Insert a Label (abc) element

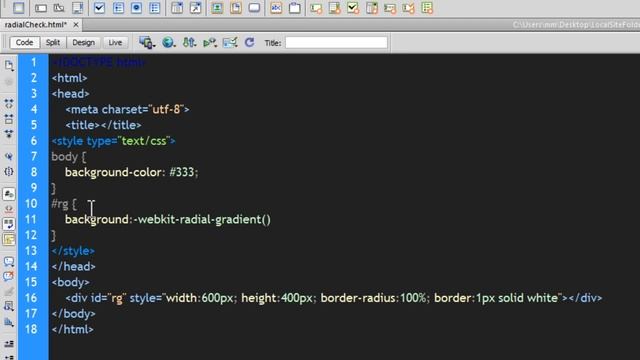click(276, 8)
